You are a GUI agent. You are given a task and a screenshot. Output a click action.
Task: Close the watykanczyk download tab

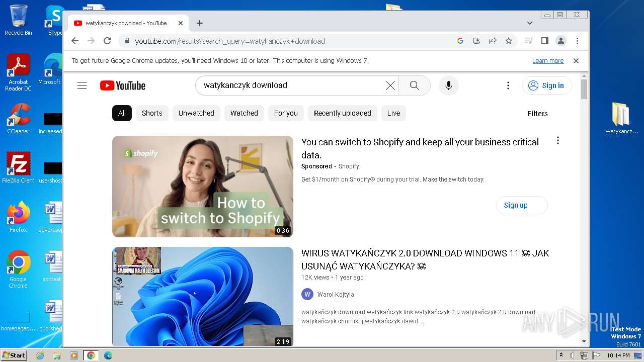click(181, 23)
